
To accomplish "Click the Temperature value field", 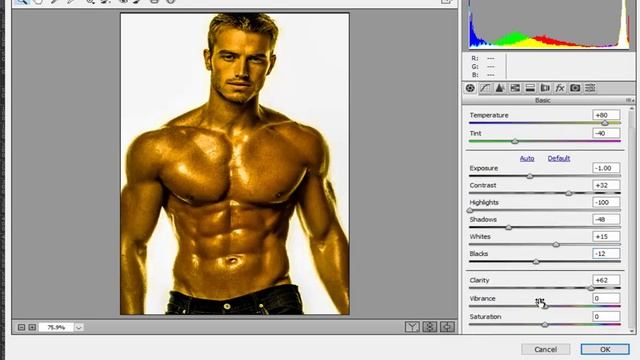I will [606, 115].
